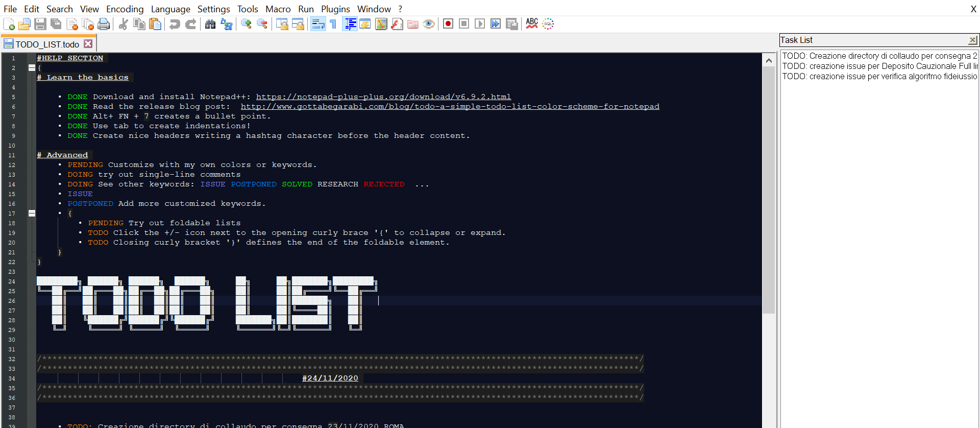
Task: Click the Open file toolbar icon
Action: 24,24
